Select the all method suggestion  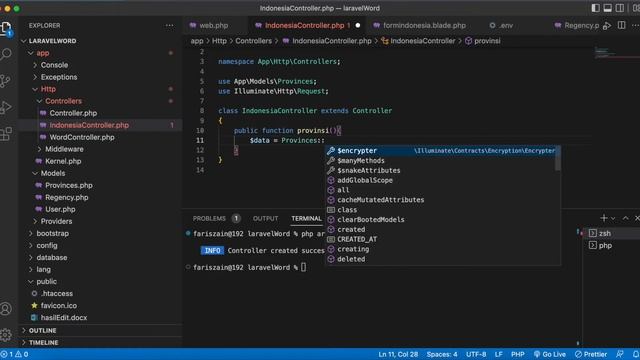pos(440,190)
